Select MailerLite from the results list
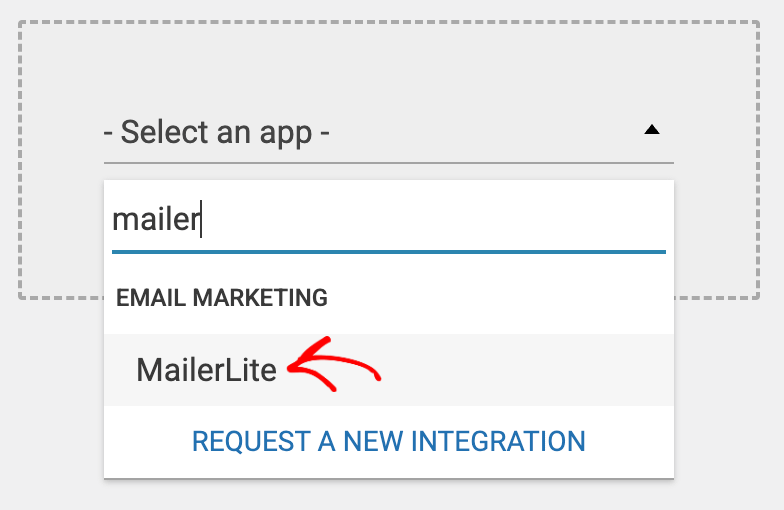The image size is (784, 510). 206,370
